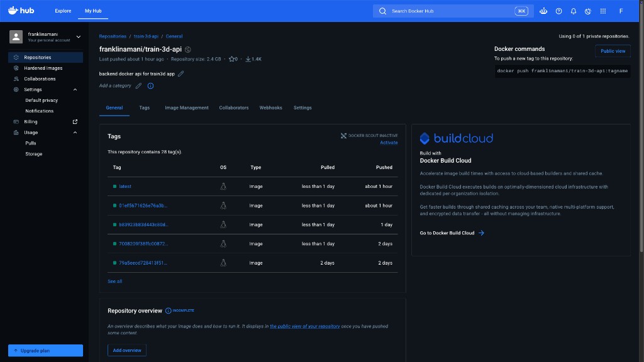Open Storage usage page
644x362 pixels.
(x=34, y=154)
